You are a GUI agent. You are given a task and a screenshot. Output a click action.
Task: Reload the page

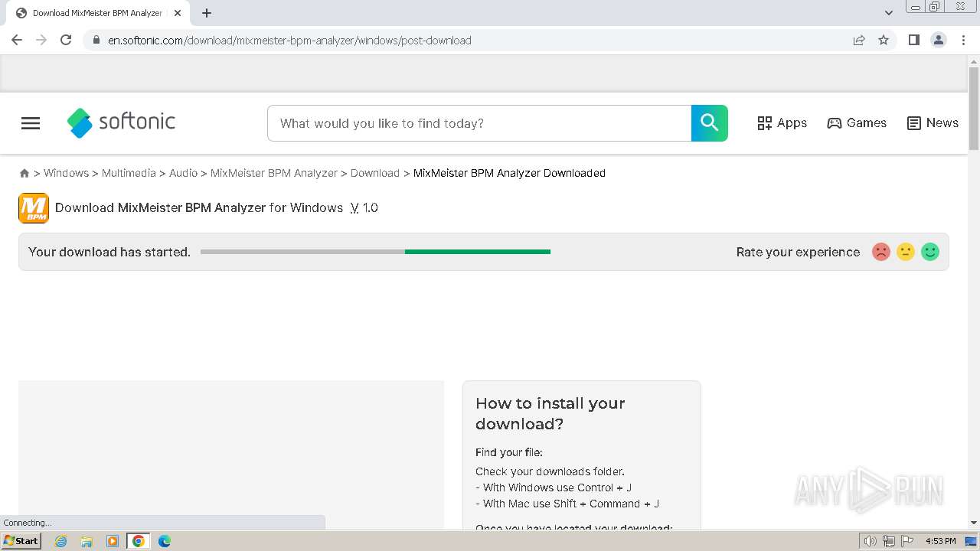[x=66, y=40]
